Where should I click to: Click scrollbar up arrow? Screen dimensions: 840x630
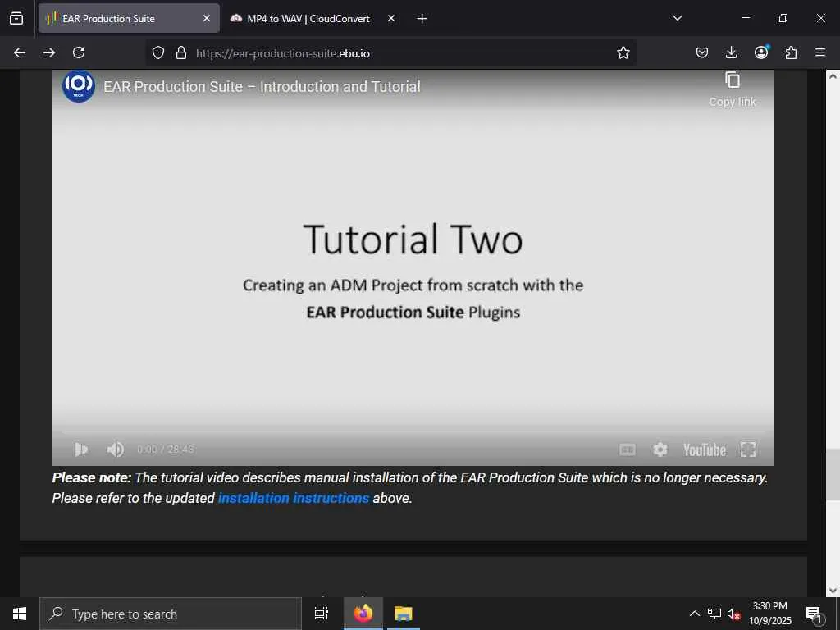[833, 76]
